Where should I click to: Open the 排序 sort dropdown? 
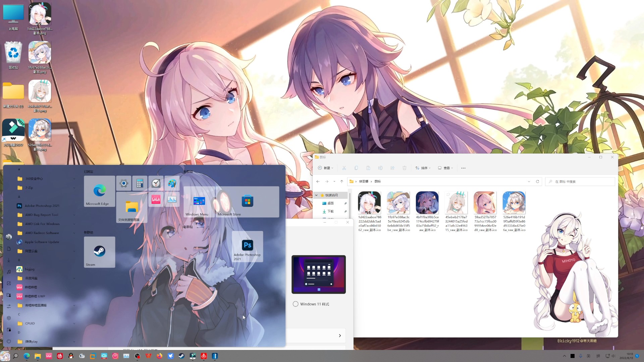(x=423, y=168)
